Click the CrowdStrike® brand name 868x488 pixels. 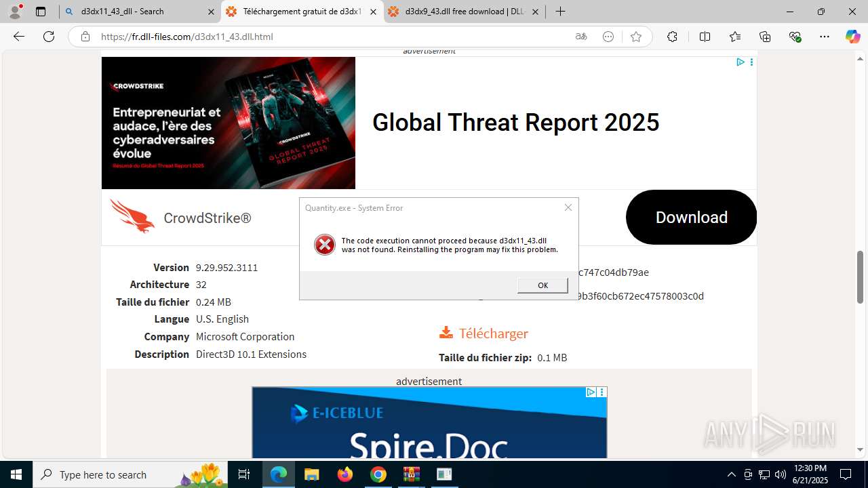click(x=208, y=218)
